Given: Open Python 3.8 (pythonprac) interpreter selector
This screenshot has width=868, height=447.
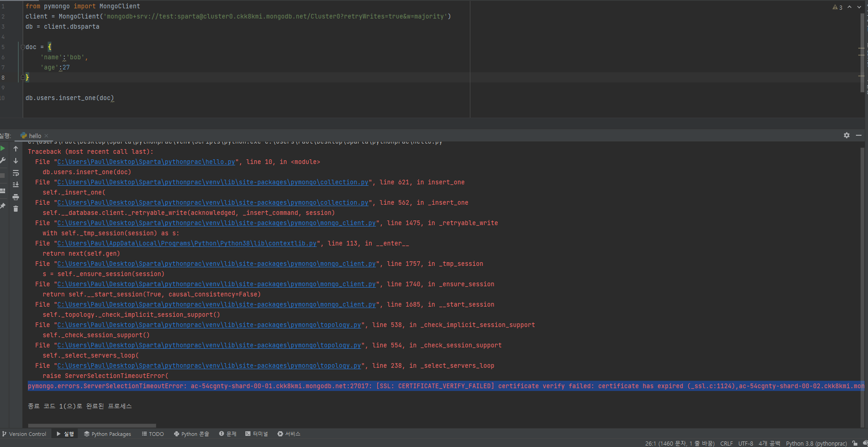Looking at the screenshot, I should pos(816,443).
